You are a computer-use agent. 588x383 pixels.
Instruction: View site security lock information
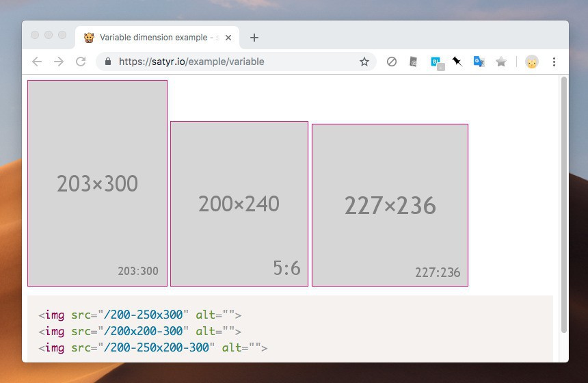pyautogui.click(x=108, y=62)
